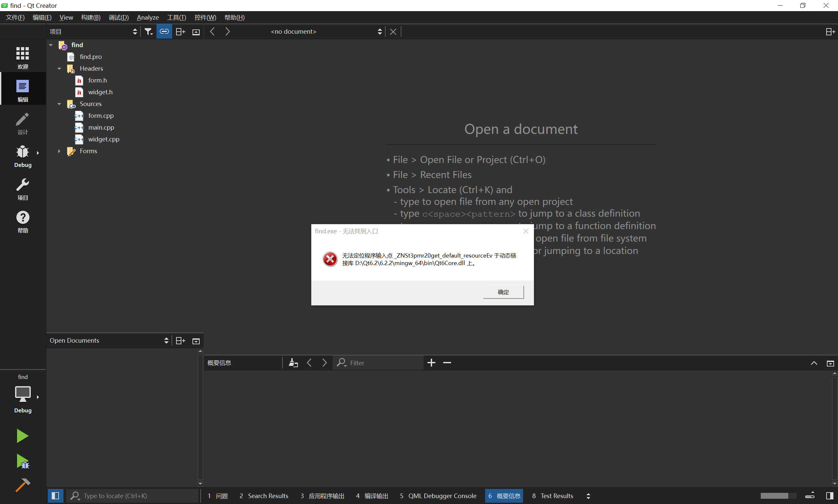Start debugging with the bug-play icon
Screen dimensions: 838x504
click(x=22, y=461)
